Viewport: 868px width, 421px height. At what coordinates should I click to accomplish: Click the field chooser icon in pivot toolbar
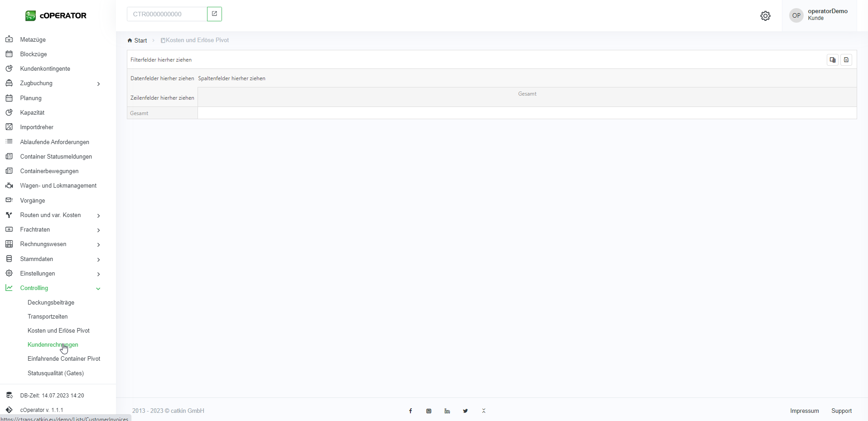tap(832, 60)
